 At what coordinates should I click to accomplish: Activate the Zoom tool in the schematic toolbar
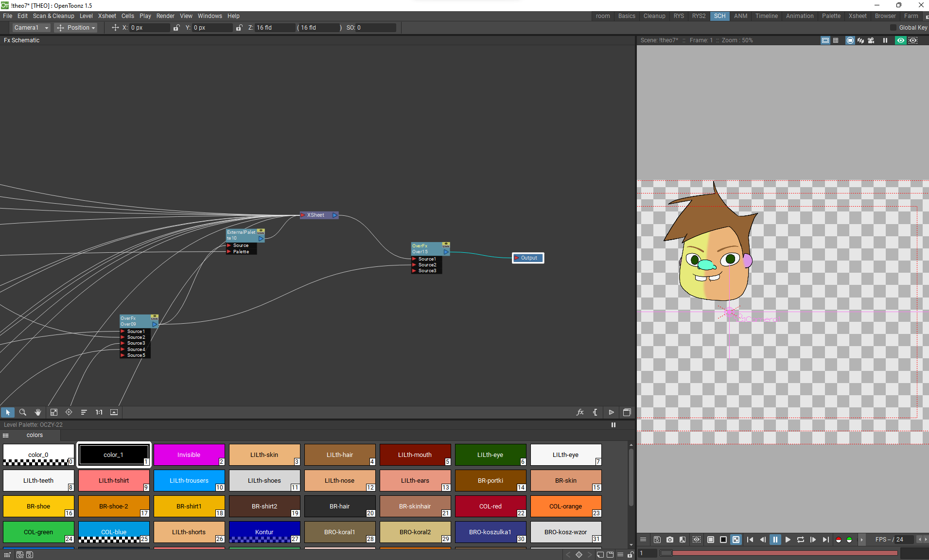point(23,412)
